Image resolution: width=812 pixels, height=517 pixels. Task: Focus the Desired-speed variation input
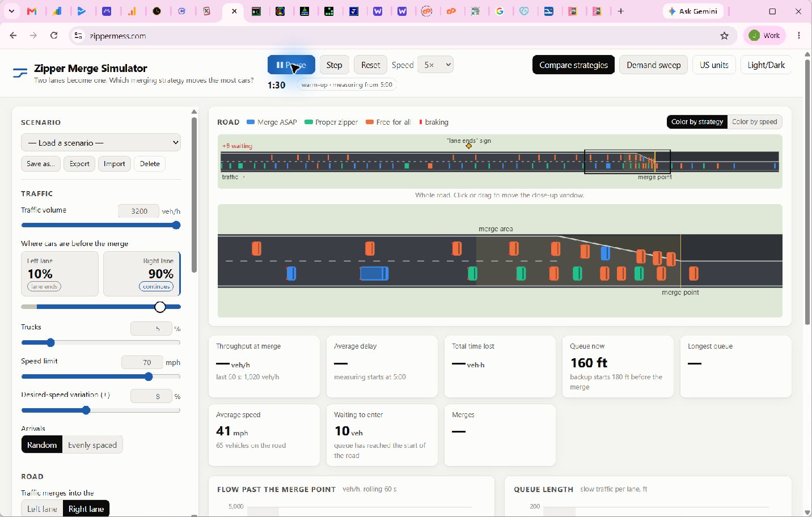pos(151,396)
